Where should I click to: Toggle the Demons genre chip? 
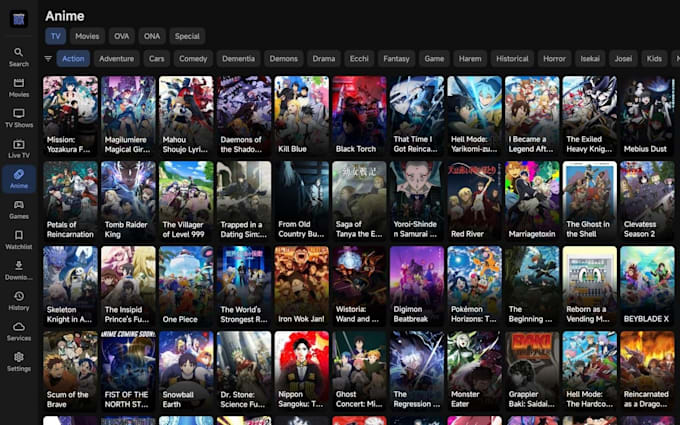pyautogui.click(x=284, y=59)
